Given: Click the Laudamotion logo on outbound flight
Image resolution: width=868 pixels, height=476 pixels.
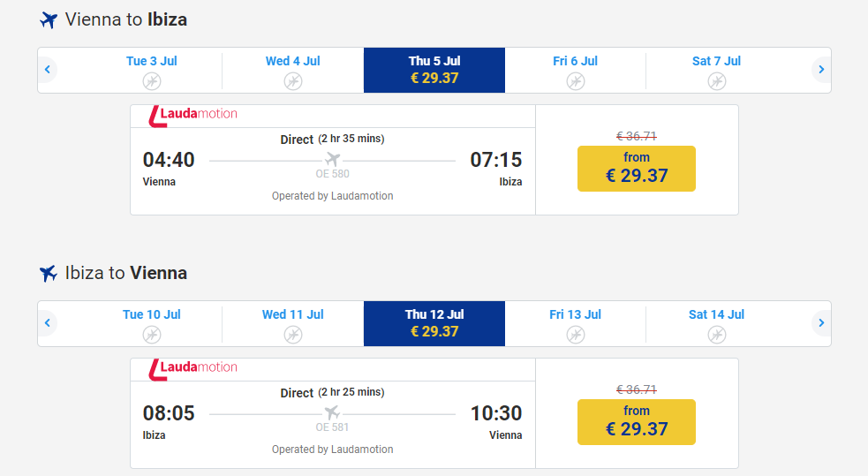Looking at the screenshot, I should point(193,114).
